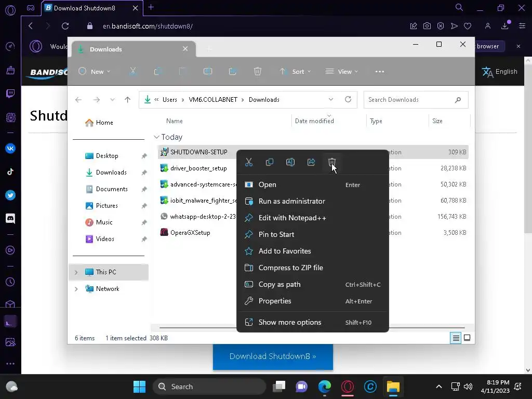Choose Open from the context menu
532x399 pixels.
312,184
